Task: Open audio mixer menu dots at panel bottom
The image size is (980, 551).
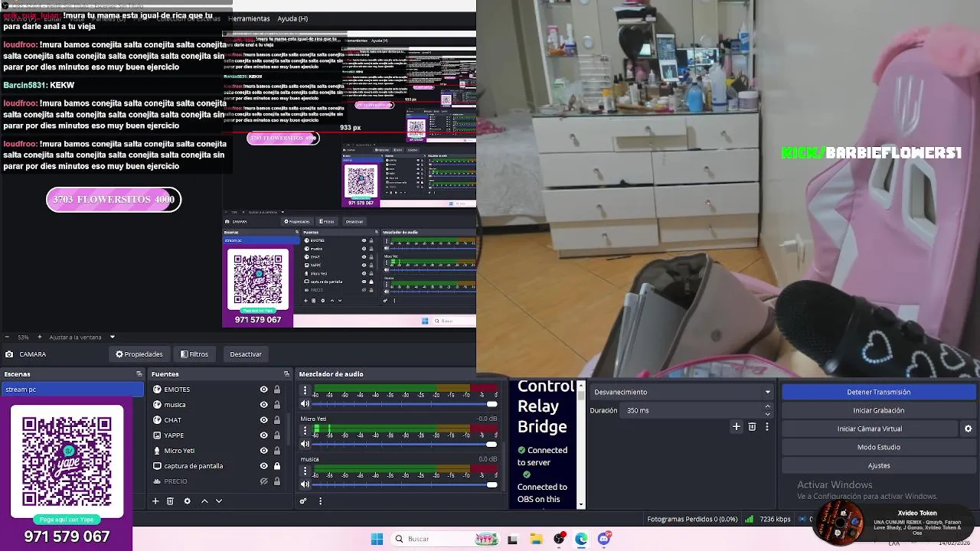Action: pyautogui.click(x=320, y=501)
